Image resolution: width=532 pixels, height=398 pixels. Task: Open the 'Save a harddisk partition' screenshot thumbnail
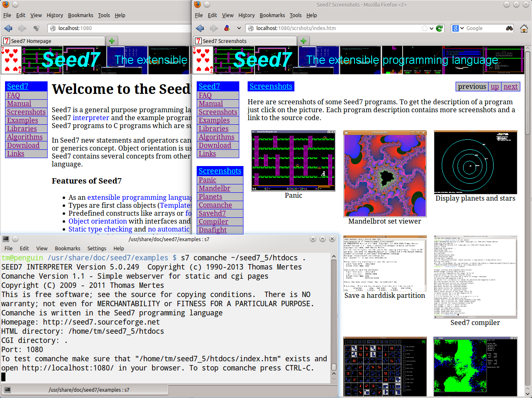tap(385, 263)
